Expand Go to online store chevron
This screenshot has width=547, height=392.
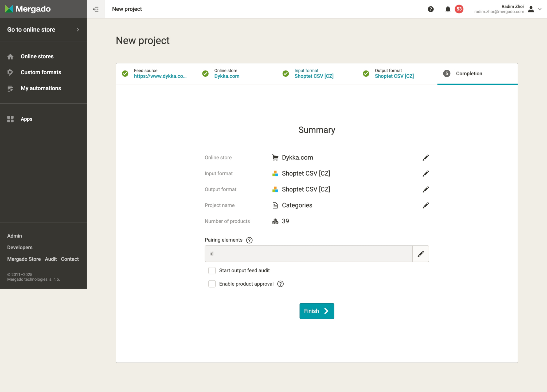[x=78, y=30]
